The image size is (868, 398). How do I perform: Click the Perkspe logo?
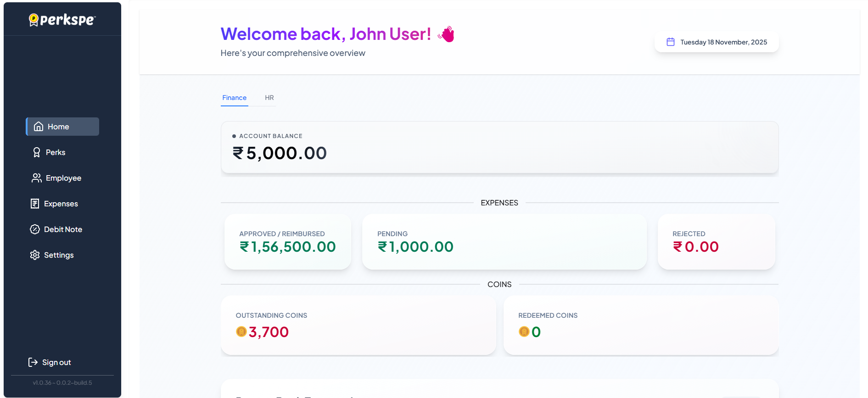(62, 20)
